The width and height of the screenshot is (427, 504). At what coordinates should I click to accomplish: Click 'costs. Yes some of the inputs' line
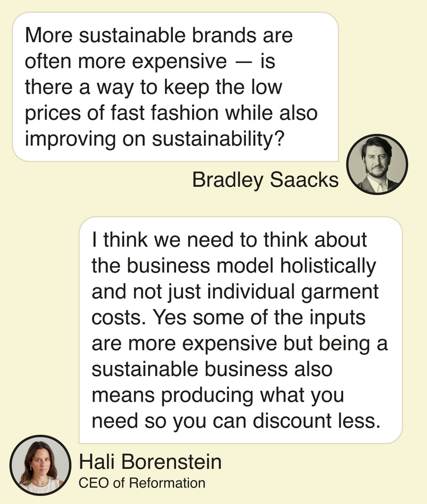(228, 318)
